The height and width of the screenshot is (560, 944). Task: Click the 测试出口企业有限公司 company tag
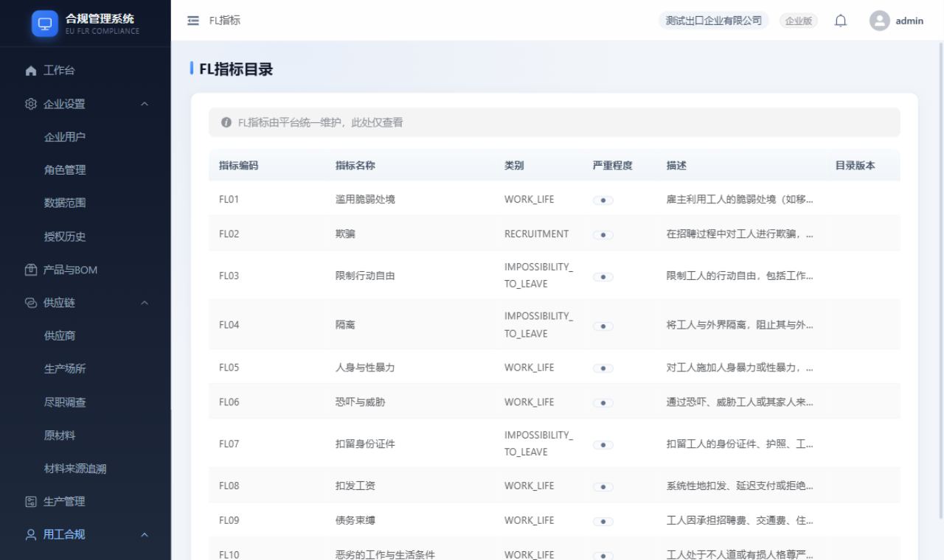[x=713, y=21]
